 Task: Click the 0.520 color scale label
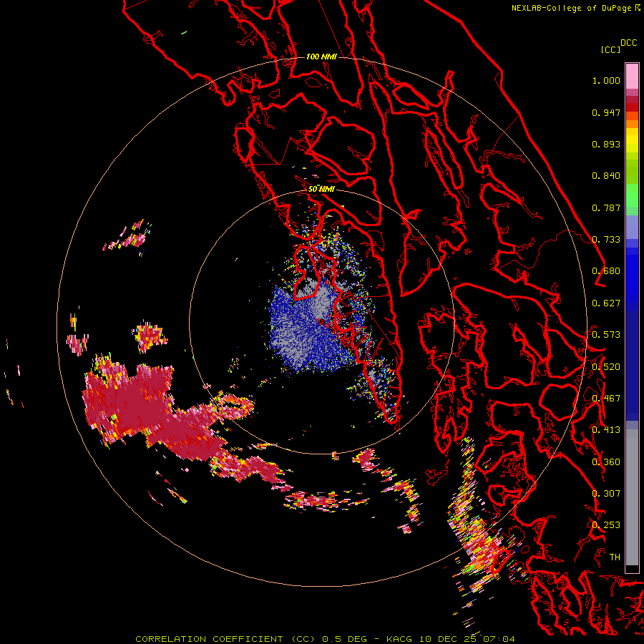pos(606,367)
